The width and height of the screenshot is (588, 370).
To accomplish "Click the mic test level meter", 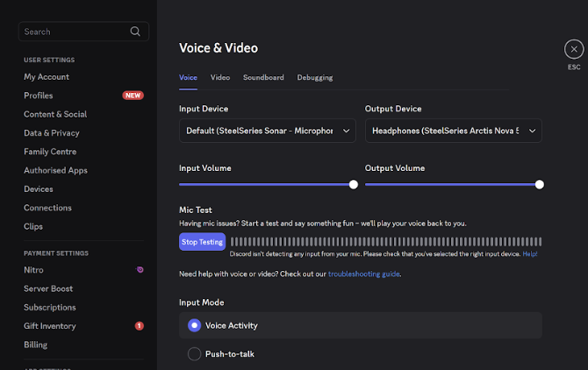I will pos(386,241).
